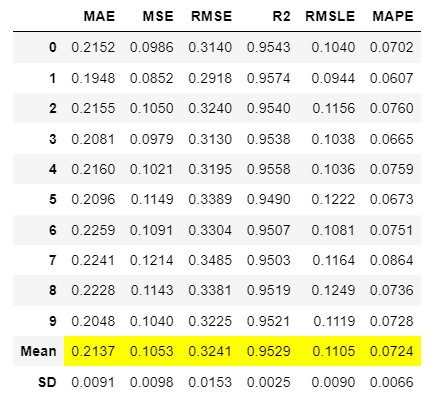The image size is (434, 399).
Task: Click MAE value 0.2160
Action: point(93,169)
